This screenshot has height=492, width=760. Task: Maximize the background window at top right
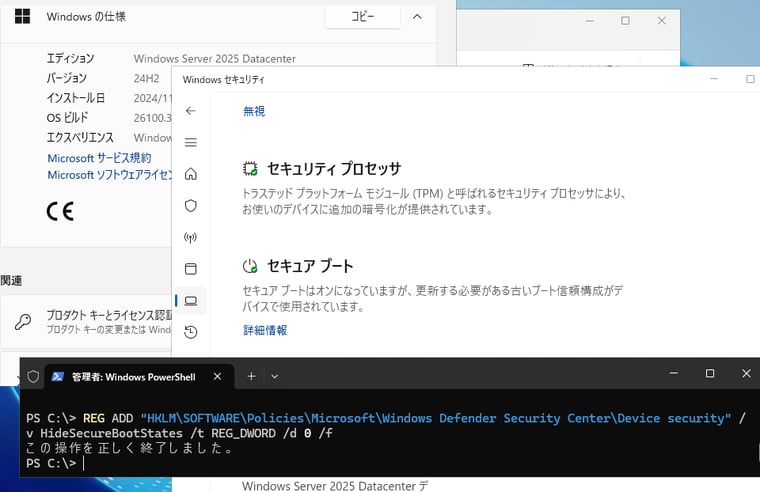pyautogui.click(x=625, y=20)
